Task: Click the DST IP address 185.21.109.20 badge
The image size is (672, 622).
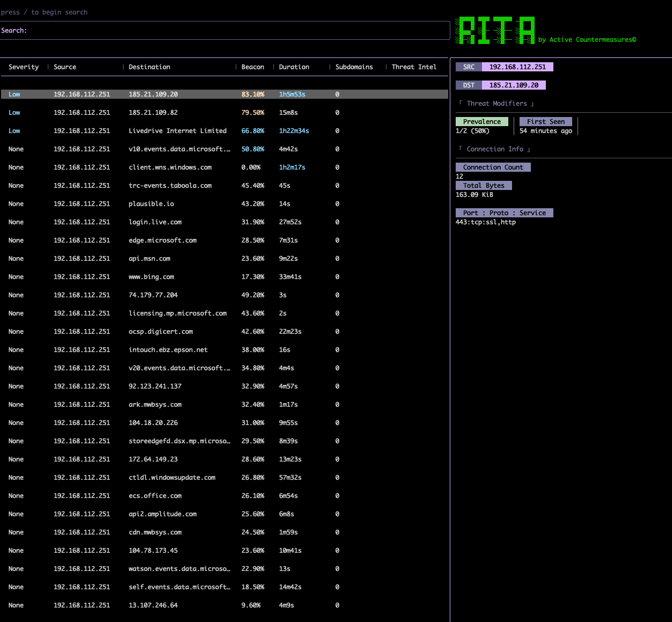Action: click(x=514, y=85)
